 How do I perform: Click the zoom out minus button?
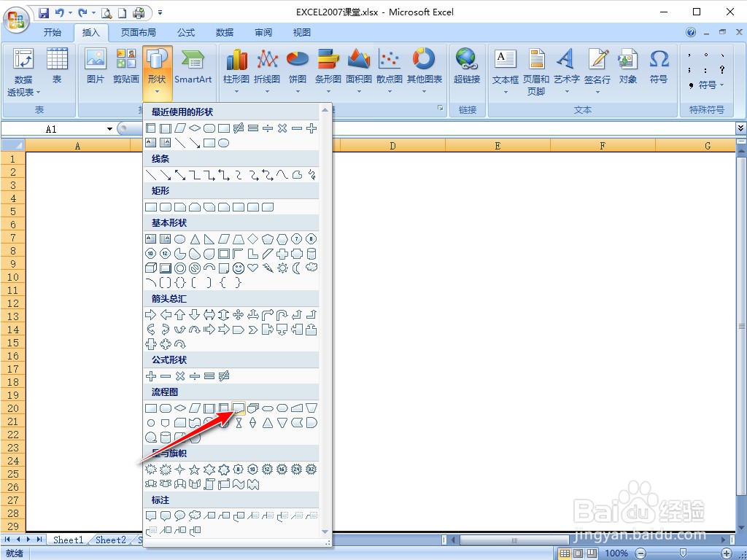pos(640,553)
